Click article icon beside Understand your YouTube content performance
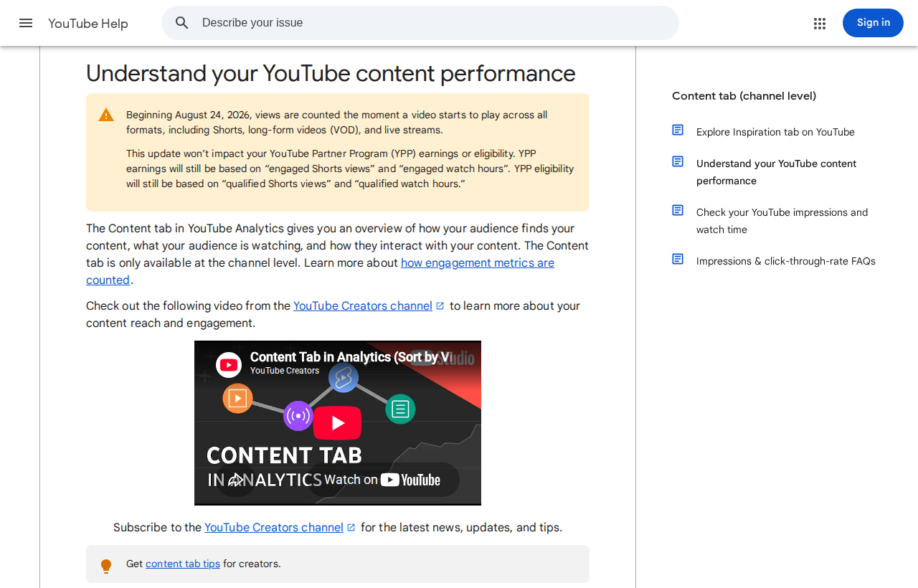 pos(678,161)
